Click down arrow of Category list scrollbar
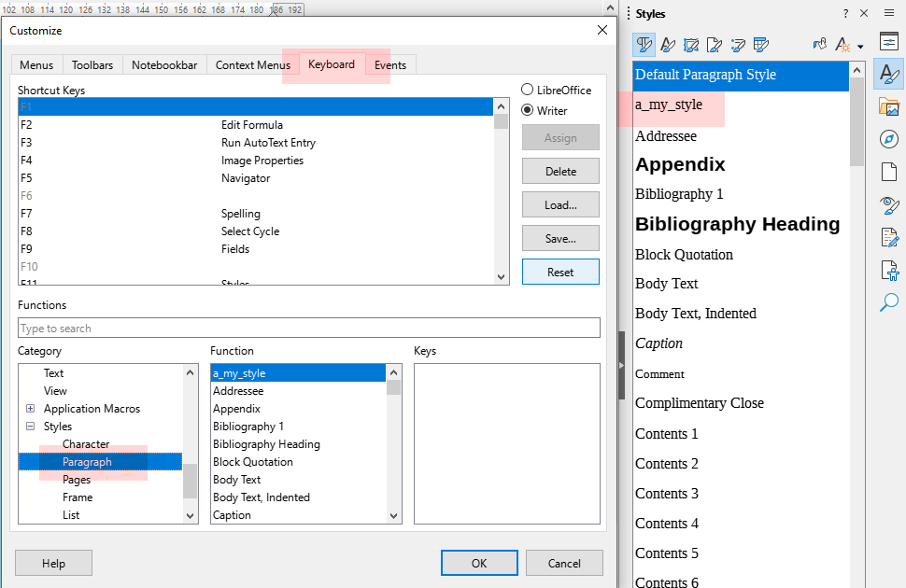Screen dimensions: 906x588 (x=191, y=516)
